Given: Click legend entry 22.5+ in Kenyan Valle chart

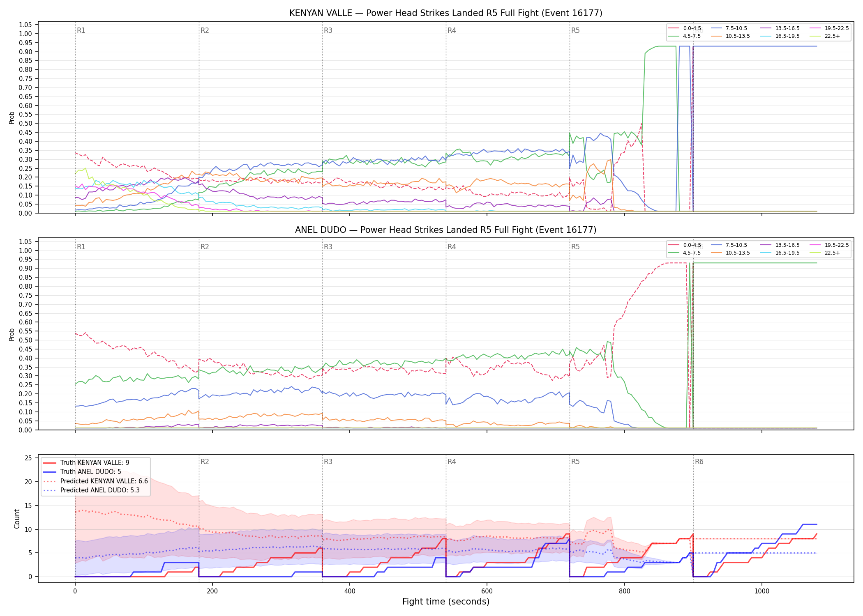Looking at the screenshot, I should pyautogui.click(x=825, y=36).
